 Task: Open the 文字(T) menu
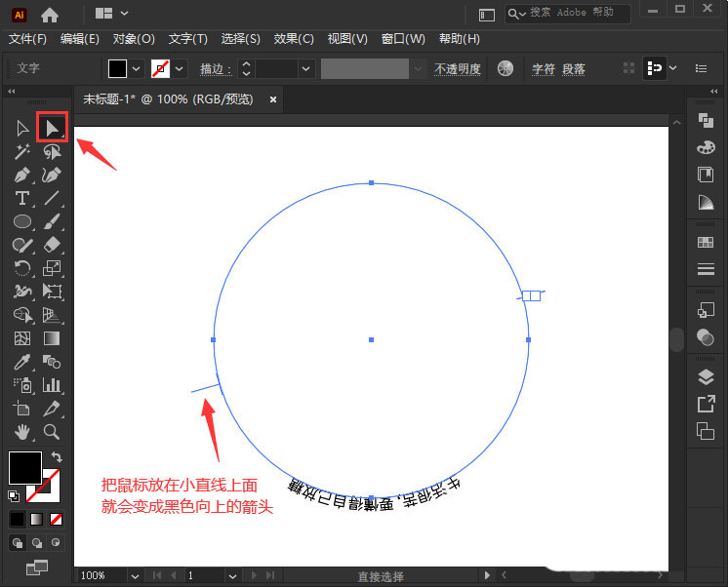187,39
